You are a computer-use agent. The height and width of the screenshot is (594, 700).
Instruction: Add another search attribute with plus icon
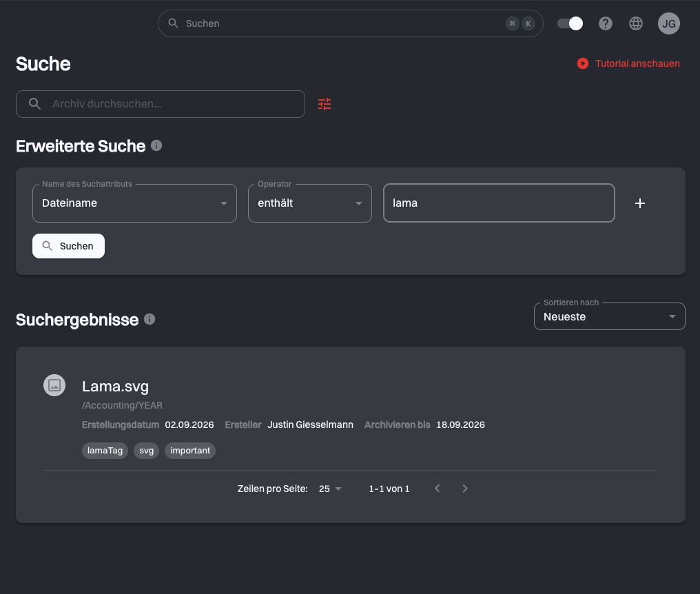(x=640, y=203)
